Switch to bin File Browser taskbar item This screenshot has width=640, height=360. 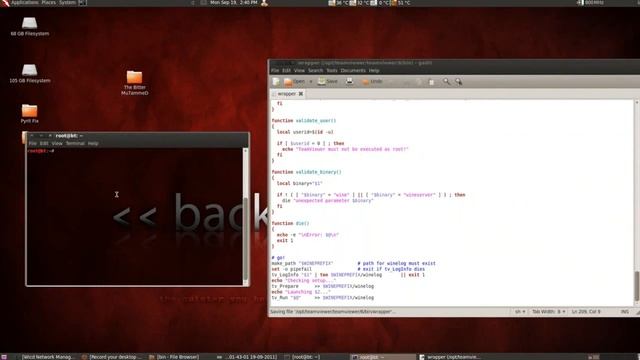pos(174,357)
